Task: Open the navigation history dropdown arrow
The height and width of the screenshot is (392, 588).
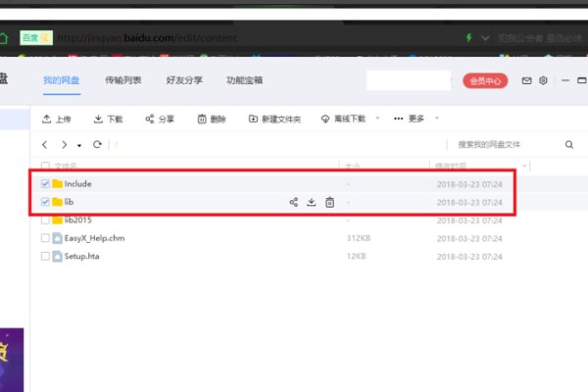Action: 79,145
